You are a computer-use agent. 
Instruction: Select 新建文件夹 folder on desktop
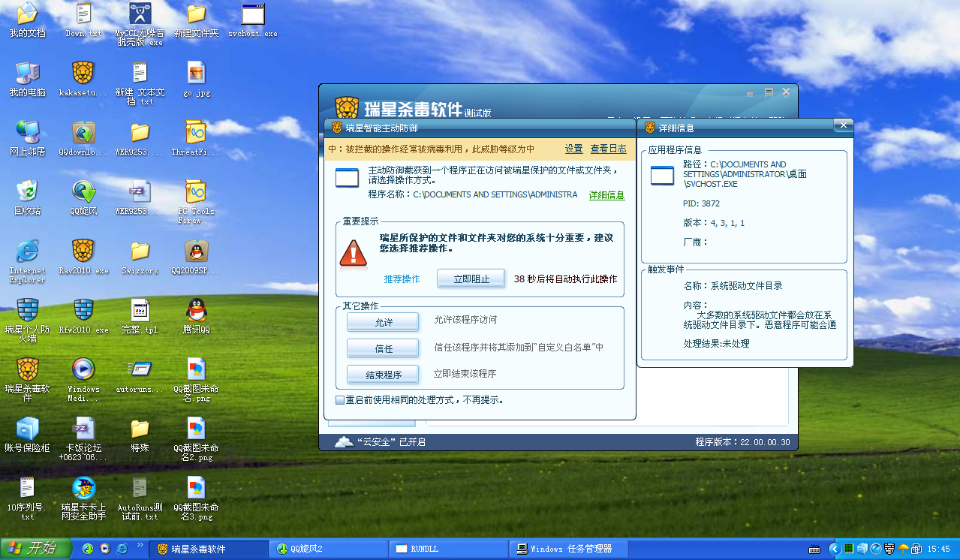click(196, 21)
